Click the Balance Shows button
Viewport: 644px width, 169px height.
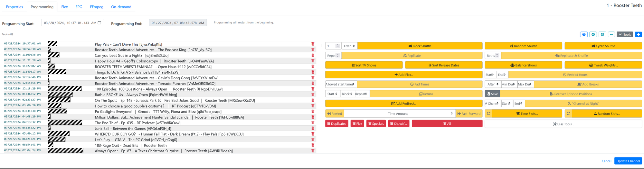523,65
